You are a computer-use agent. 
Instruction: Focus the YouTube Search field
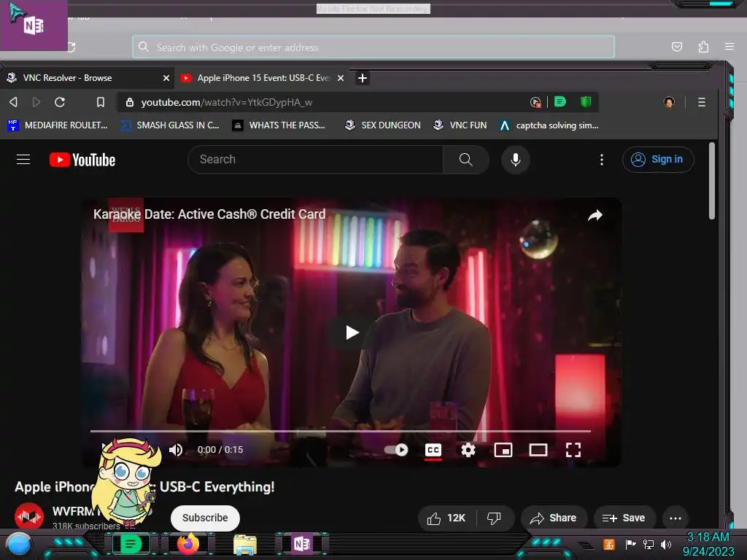click(315, 160)
